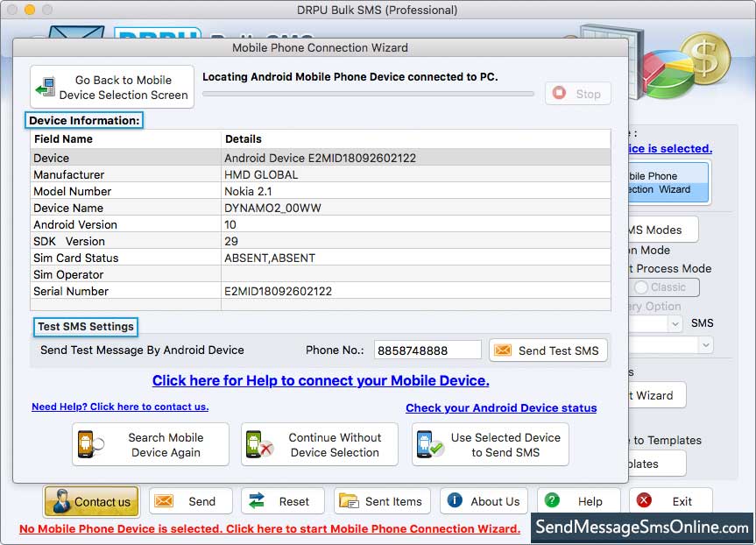The image size is (756, 545).
Task: Click the Search Mobile Device phone icon
Action: pos(90,444)
